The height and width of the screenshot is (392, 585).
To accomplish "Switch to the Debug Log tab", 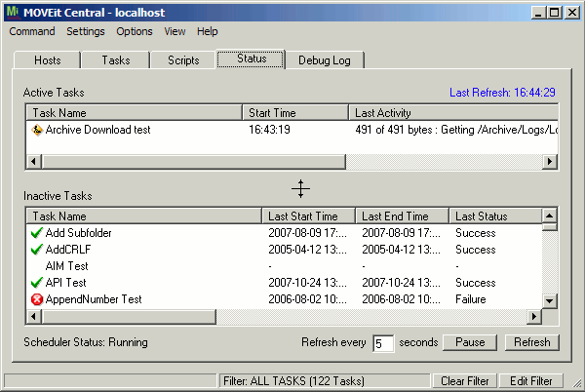I will tap(325, 60).
